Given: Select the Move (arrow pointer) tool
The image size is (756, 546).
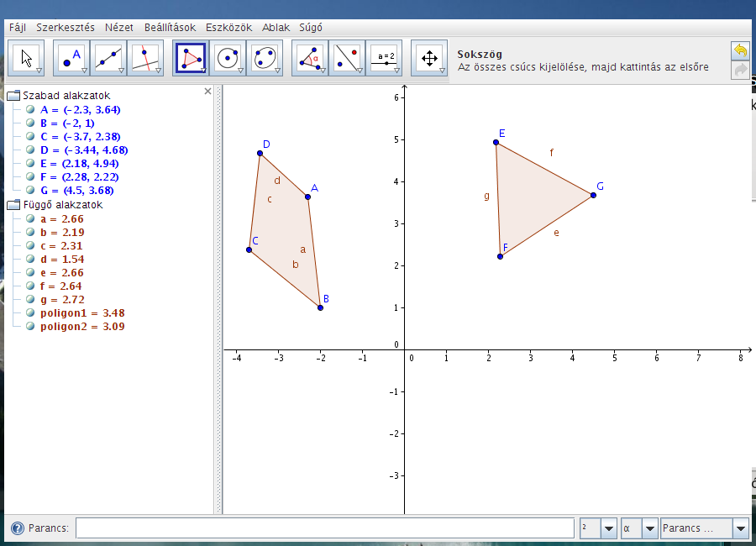Looking at the screenshot, I should tap(26, 58).
